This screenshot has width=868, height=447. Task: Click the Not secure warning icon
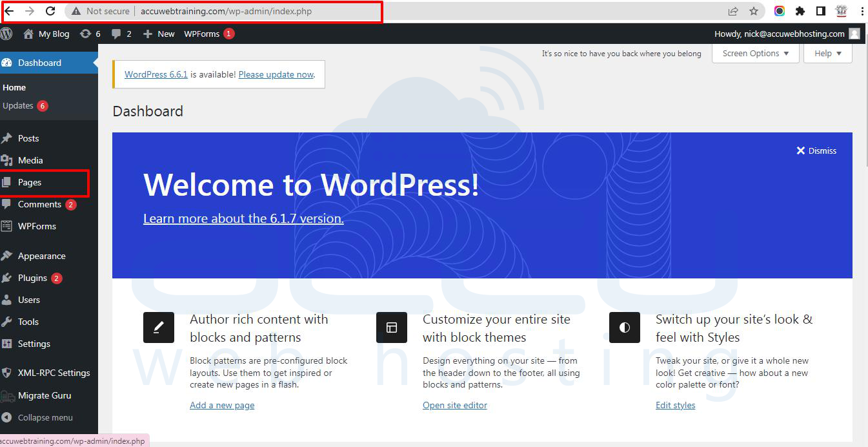(76, 11)
